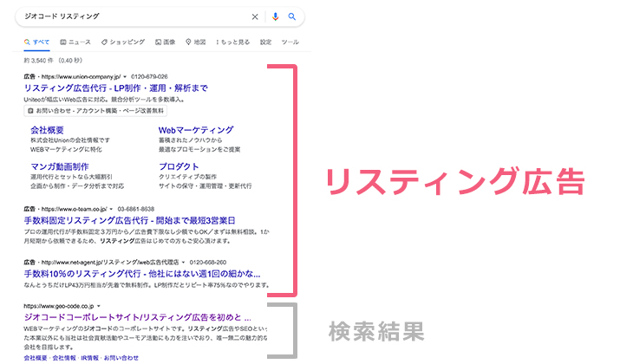Image resolution: width=633 pixels, height=364 pixels.
Task: Clear the search box with the X icon
Action: [255, 16]
